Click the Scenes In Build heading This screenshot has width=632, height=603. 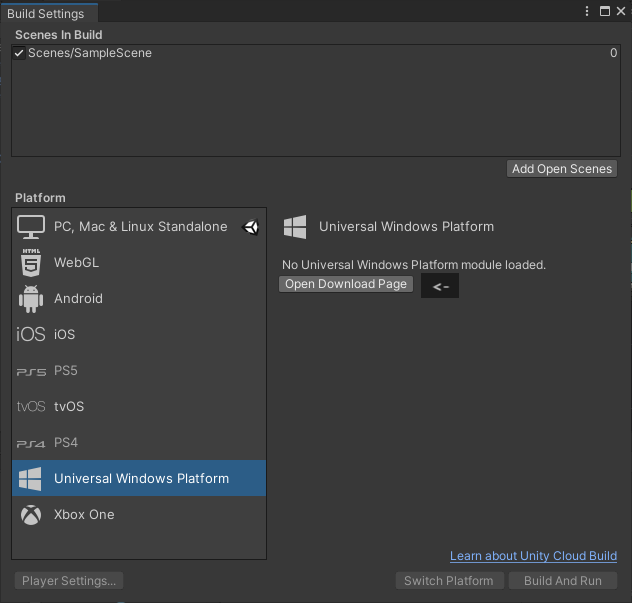[x=59, y=35]
